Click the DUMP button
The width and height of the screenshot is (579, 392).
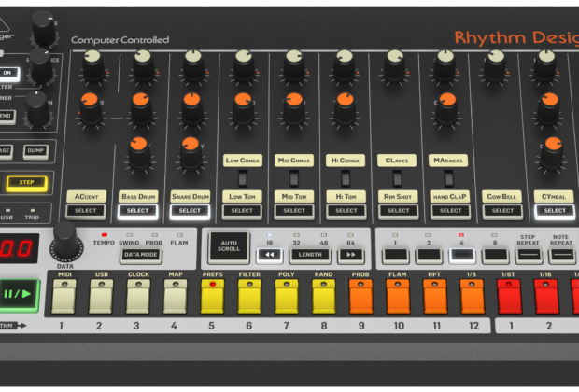pos(35,151)
